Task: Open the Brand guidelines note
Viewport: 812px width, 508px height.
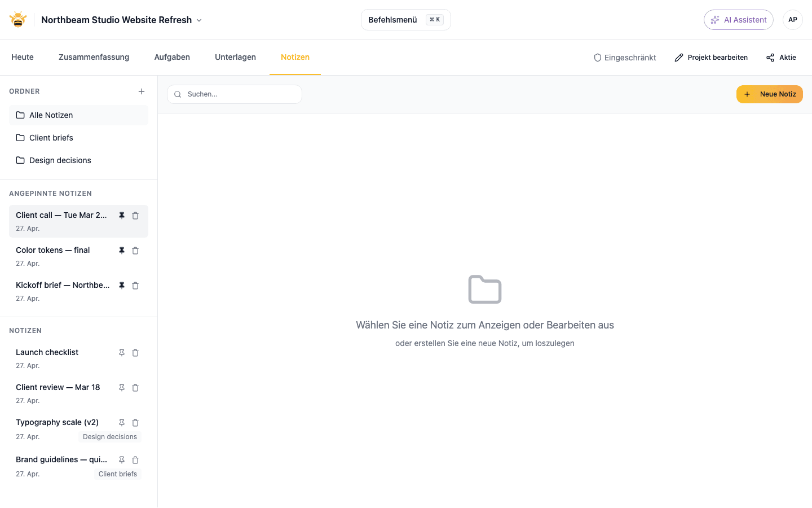Action: 61,459
